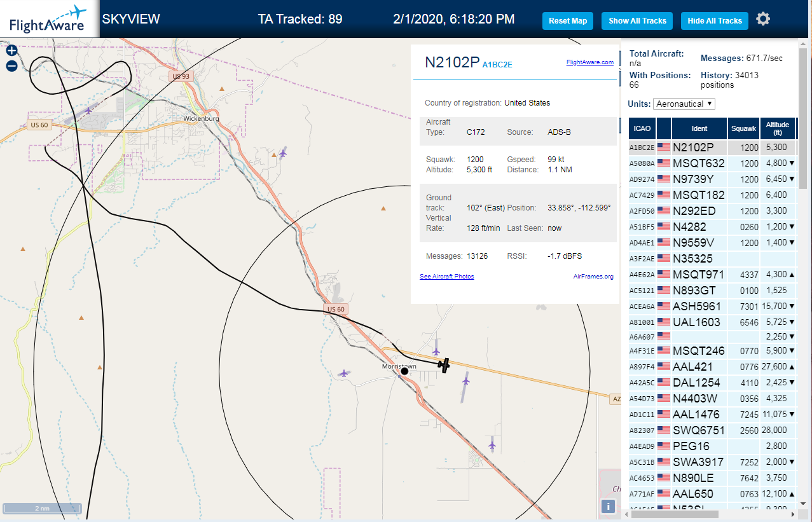This screenshot has height=522, width=812.
Task: Select N4403W in aircraft list
Action: (x=694, y=399)
